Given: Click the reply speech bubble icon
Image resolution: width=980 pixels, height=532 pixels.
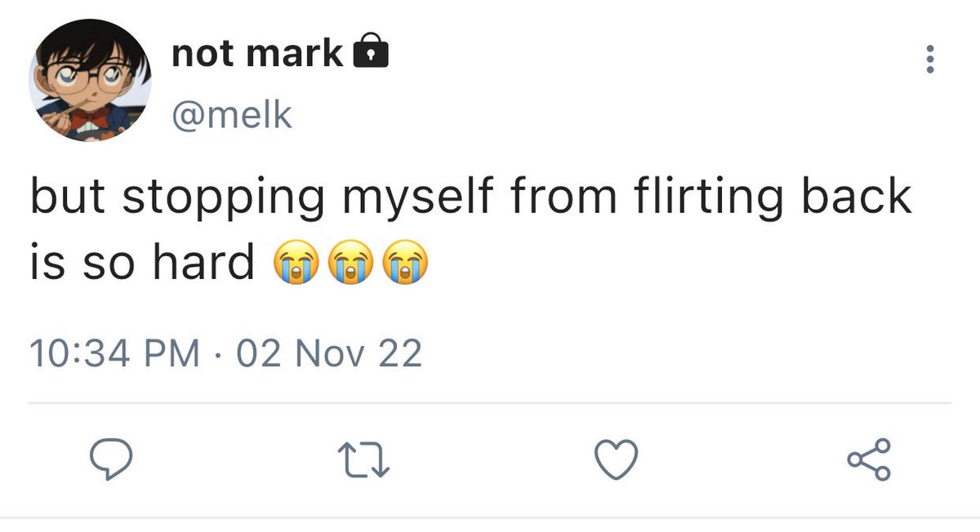Looking at the screenshot, I should 111,461.
